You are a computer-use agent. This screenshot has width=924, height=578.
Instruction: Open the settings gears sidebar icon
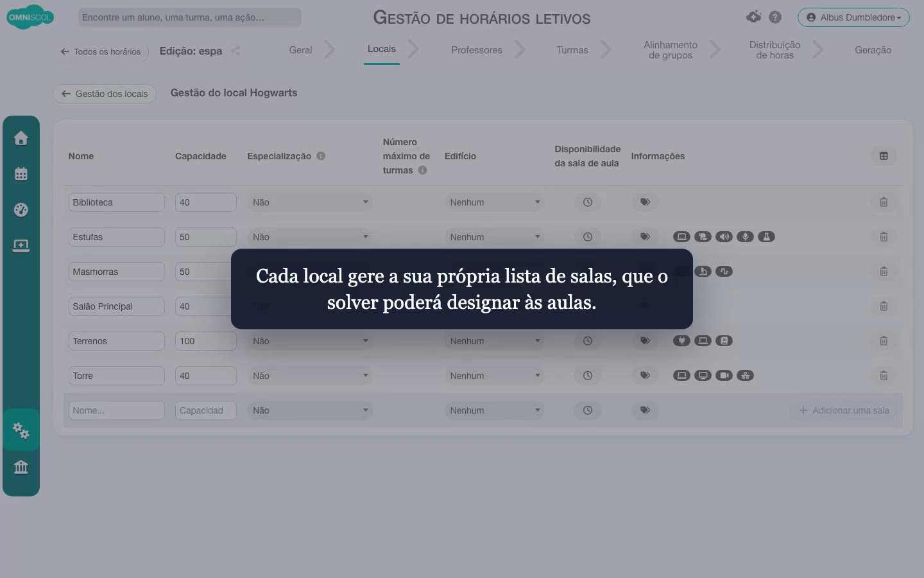click(x=21, y=430)
